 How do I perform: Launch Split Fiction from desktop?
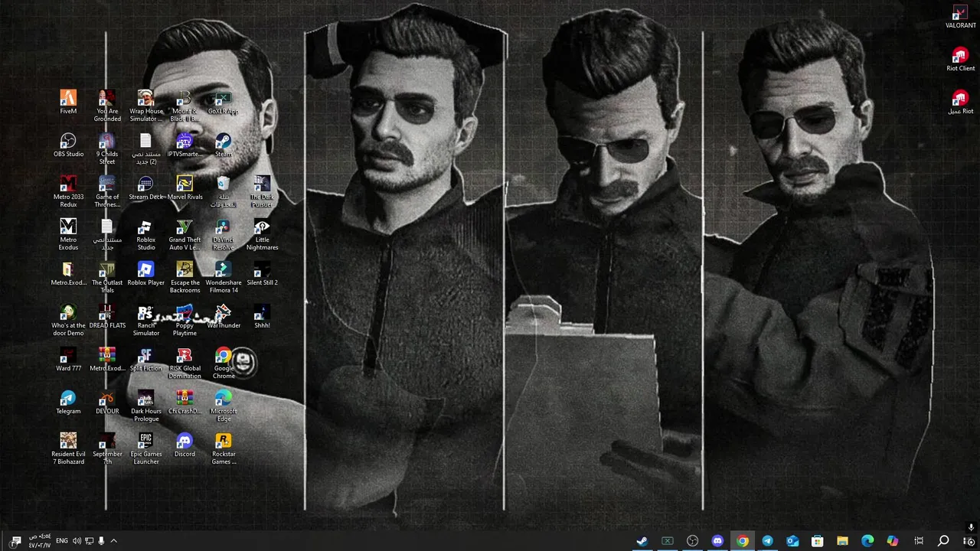point(146,359)
